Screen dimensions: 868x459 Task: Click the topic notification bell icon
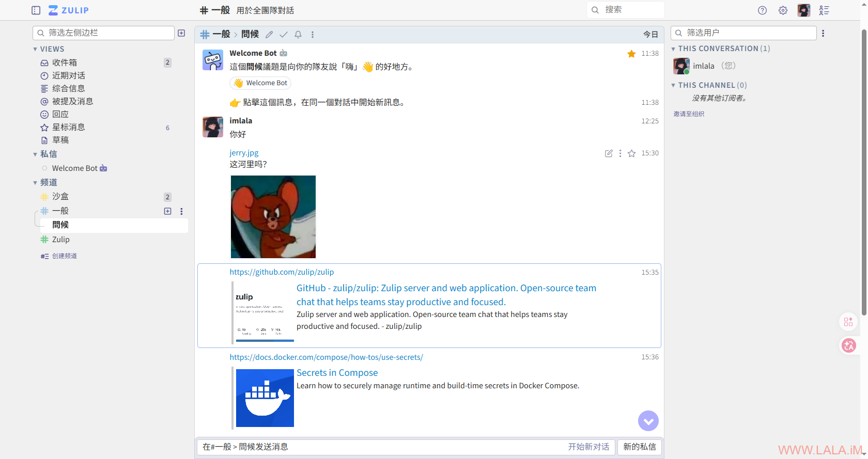298,35
